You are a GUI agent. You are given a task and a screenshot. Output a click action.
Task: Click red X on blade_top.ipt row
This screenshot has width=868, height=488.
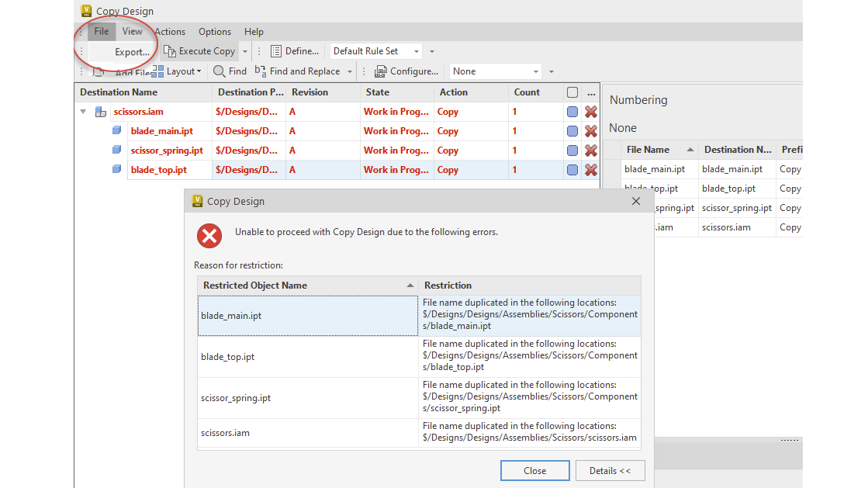591,170
